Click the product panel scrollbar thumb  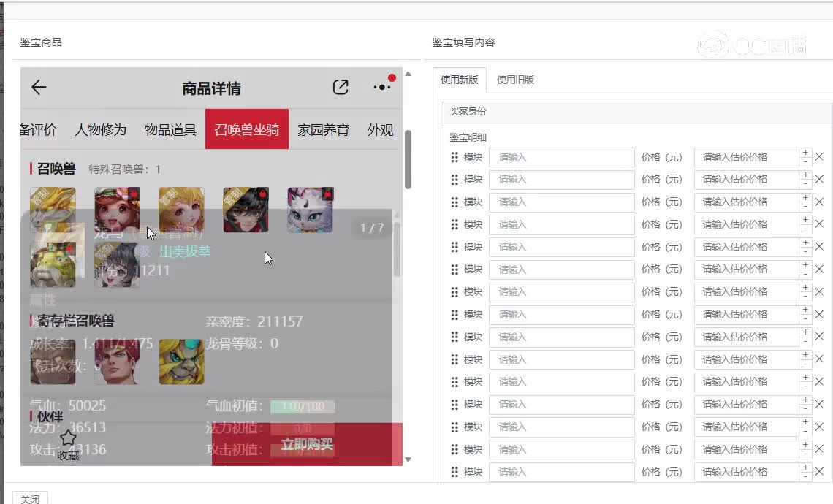408,160
